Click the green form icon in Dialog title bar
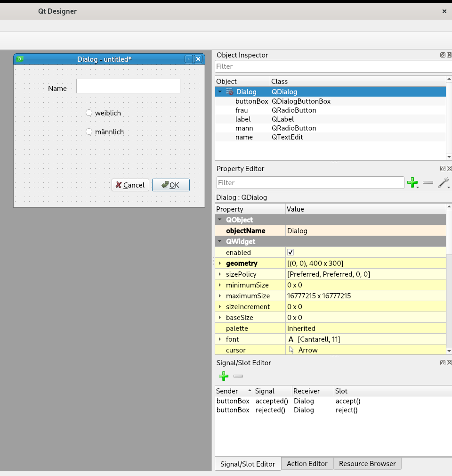The image size is (452, 476). coord(20,59)
